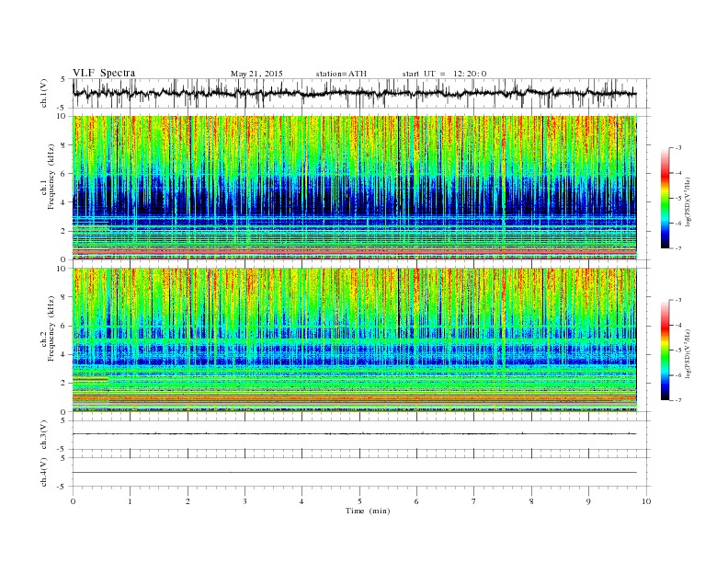Click the "8" kHz tick on ch.1 frequency axis
Viewport: 728px width, 563px height.
(64, 145)
